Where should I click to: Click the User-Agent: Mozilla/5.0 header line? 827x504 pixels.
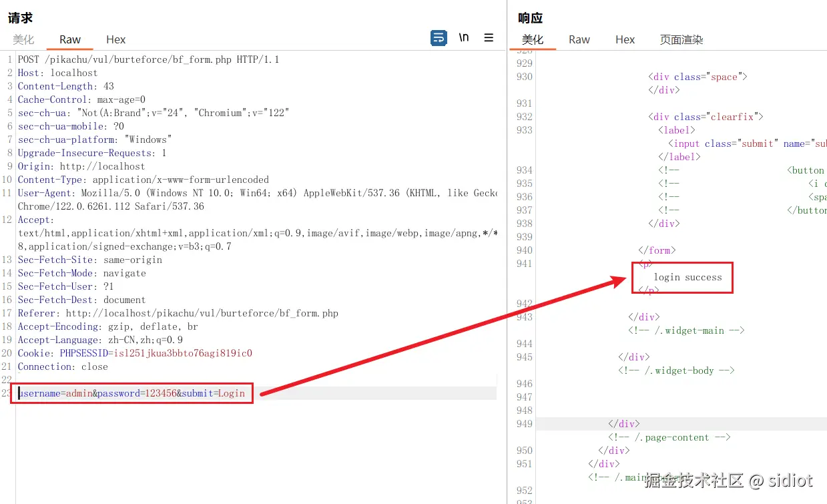(x=257, y=193)
